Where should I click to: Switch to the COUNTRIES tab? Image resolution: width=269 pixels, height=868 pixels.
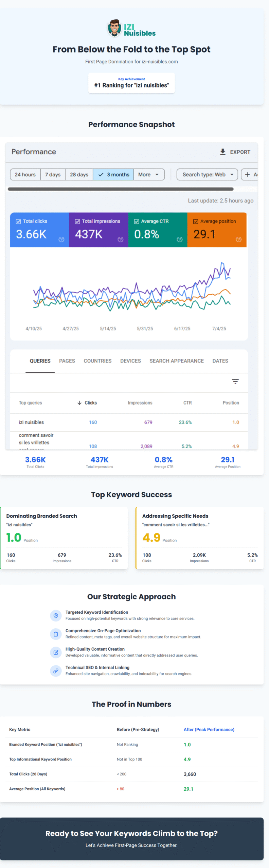(x=97, y=361)
